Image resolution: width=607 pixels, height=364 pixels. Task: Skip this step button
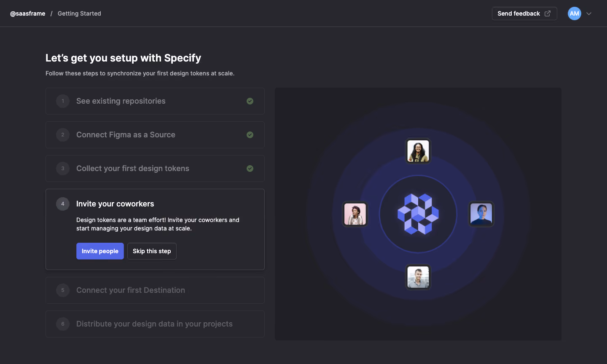[152, 251]
